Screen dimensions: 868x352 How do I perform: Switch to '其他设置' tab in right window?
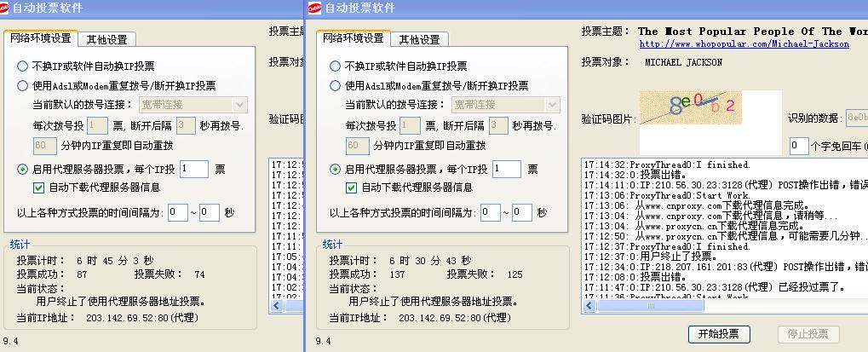pyautogui.click(x=419, y=39)
